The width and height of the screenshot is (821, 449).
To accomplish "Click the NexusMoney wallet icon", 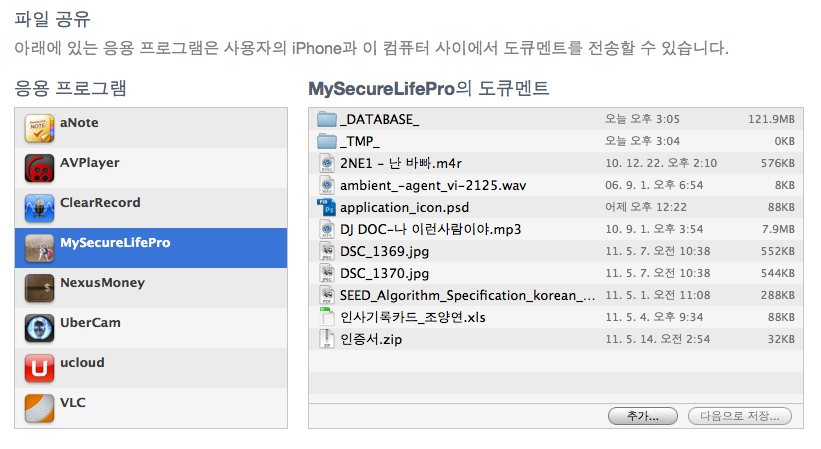I will [x=39, y=288].
